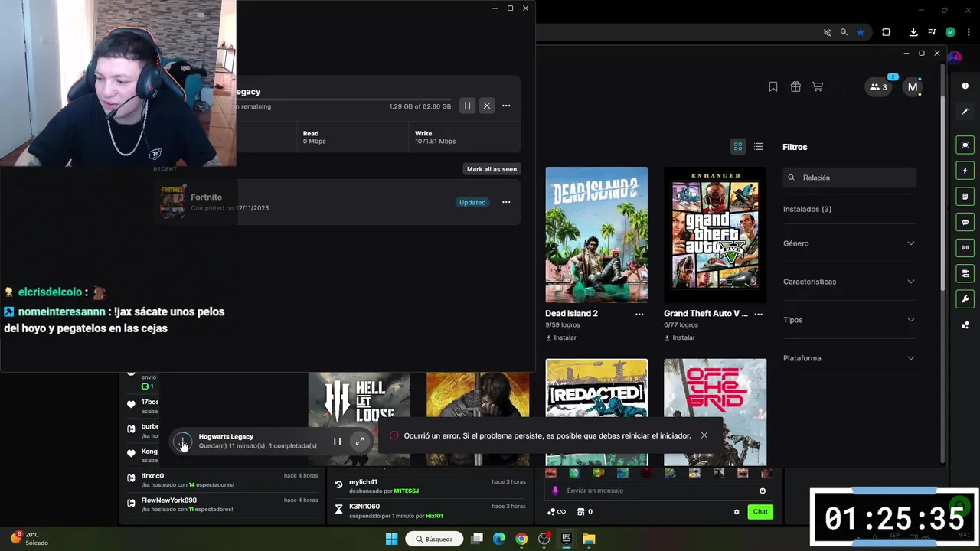Click Instalar under Grand Theft Auto V

(x=680, y=337)
